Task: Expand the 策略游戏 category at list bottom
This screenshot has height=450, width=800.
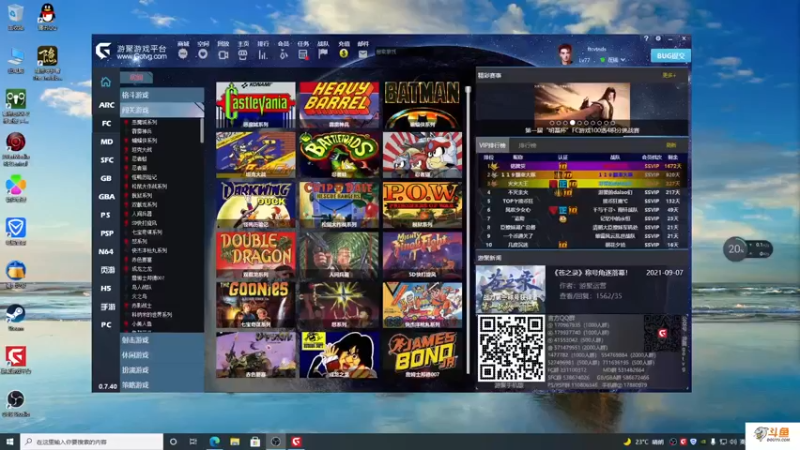Action: point(162,385)
